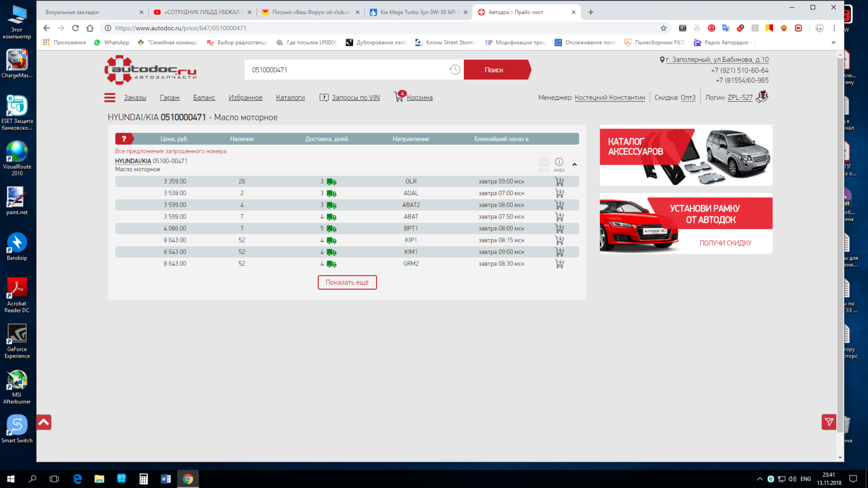Open Task View on the taskbar
Image resolution: width=868 pixels, height=488 pixels.
tap(54, 479)
